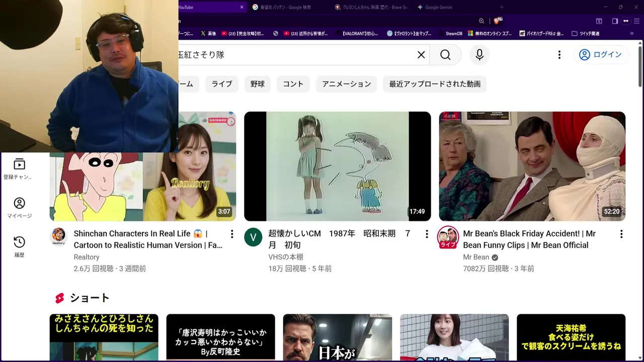Screen dimensions: 644x362
Task: Open the 【ヴァロラント】全マップ bookmark
Action: coord(409,34)
